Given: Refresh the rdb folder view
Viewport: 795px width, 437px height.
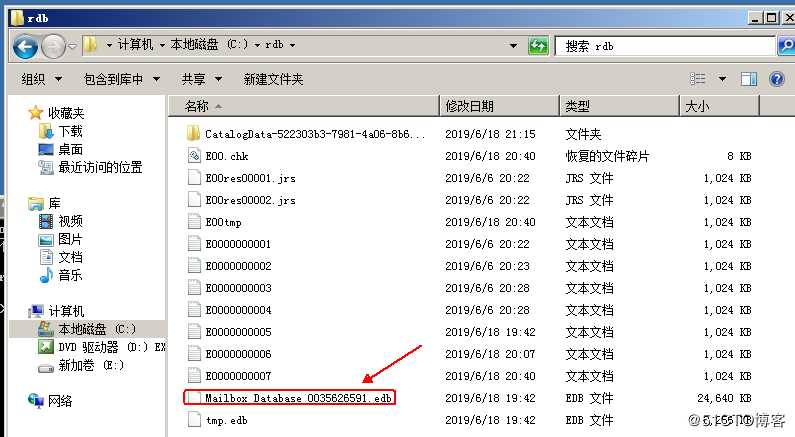Looking at the screenshot, I should pos(538,46).
